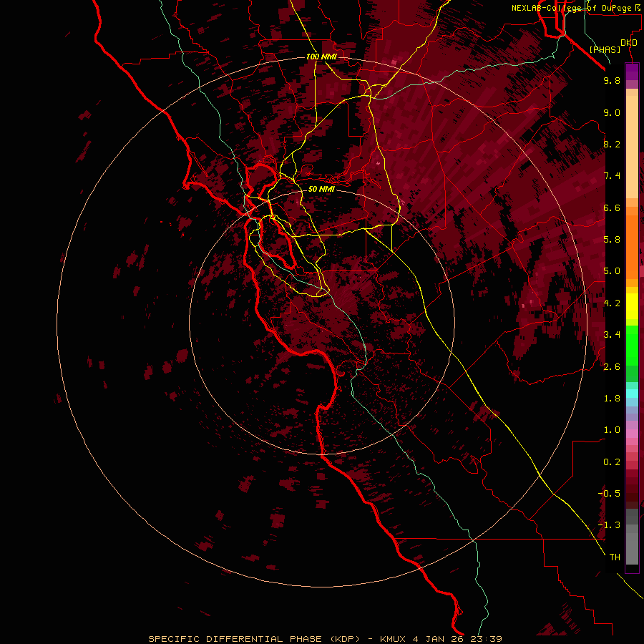The height and width of the screenshot is (644, 644).
Task: Click the "[PHAS]" units label
Action: pyautogui.click(x=605, y=49)
